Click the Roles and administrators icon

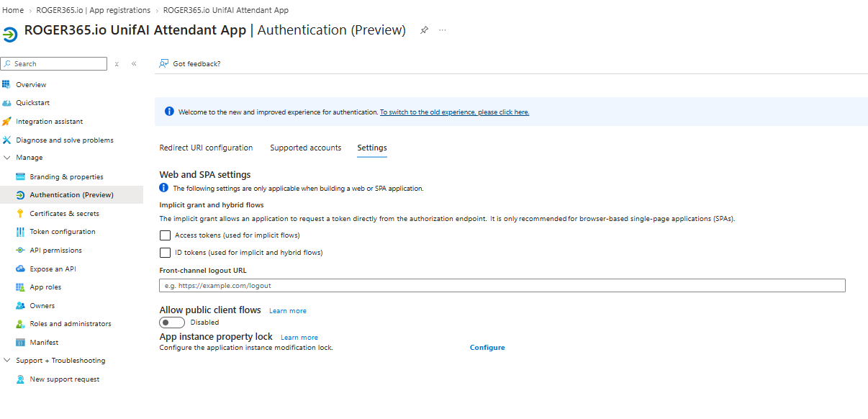(20, 324)
